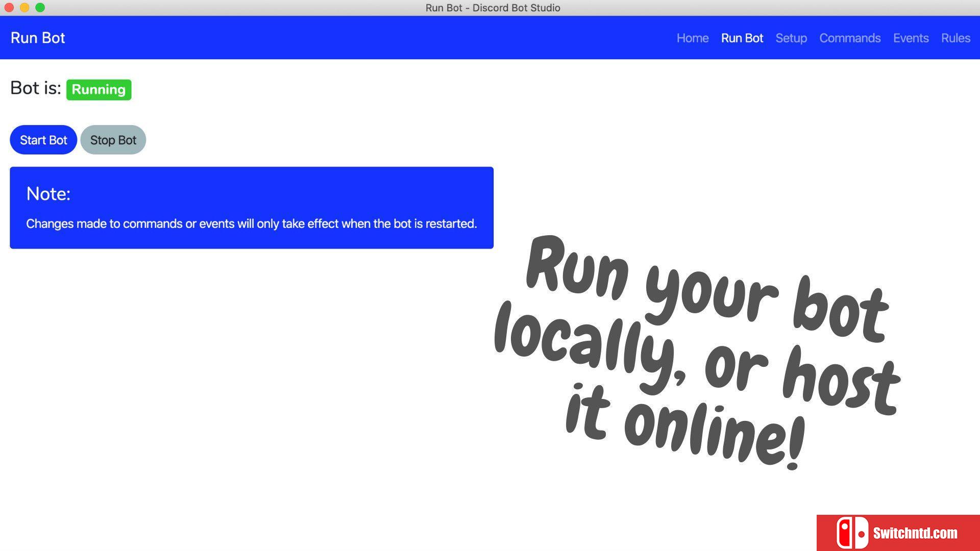Image resolution: width=980 pixels, height=551 pixels.
Task: Click the 'Bot is:' label
Action: click(x=35, y=88)
